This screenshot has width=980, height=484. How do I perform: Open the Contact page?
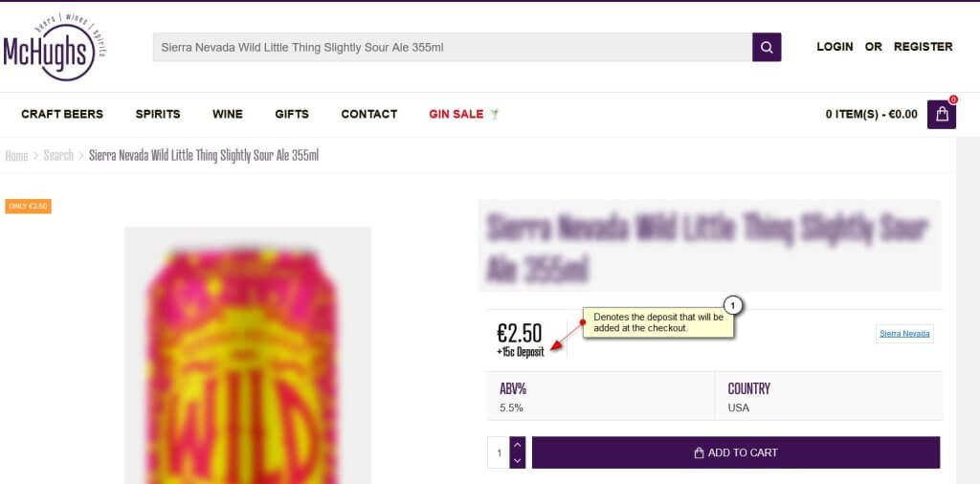(368, 114)
